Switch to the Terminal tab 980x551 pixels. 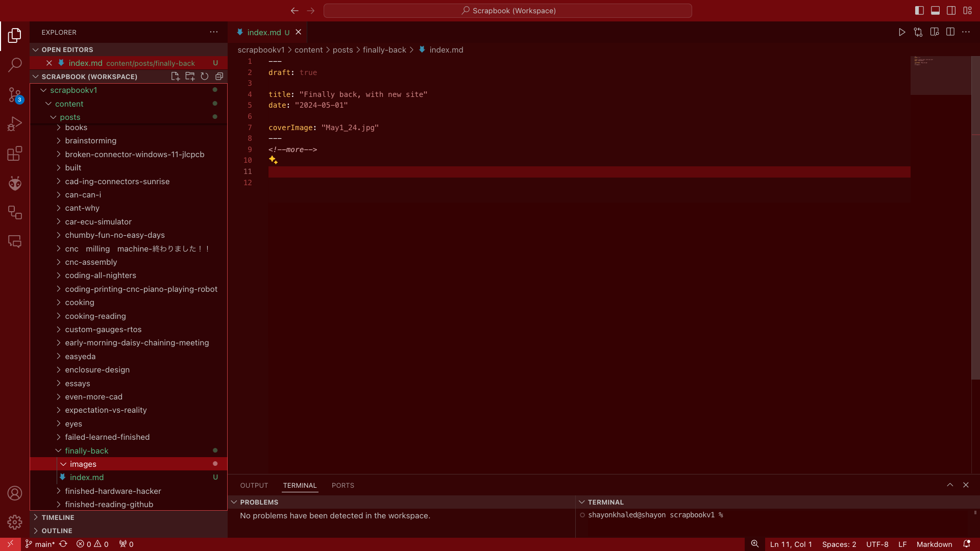click(x=300, y=486)
